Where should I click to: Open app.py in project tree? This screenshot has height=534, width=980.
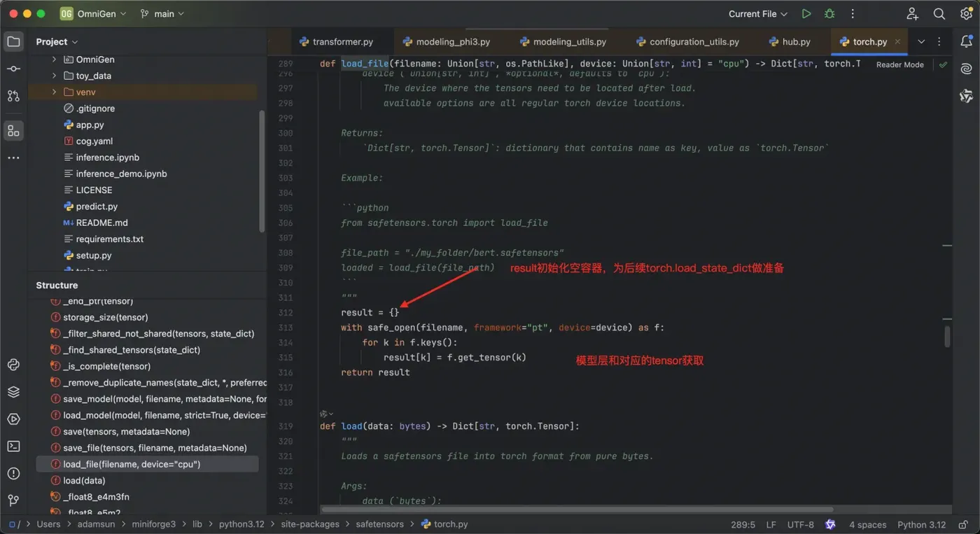click(x=90, y=125)
